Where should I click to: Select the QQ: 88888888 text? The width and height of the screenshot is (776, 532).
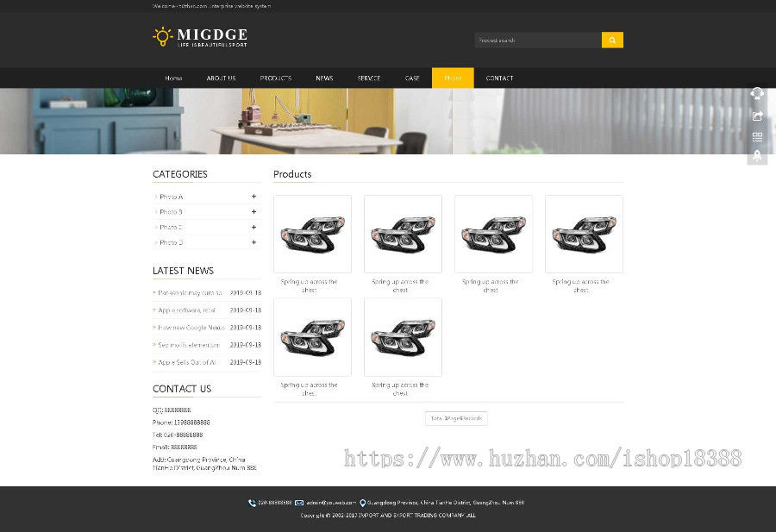pyautogui.click(x=172, y=410)
